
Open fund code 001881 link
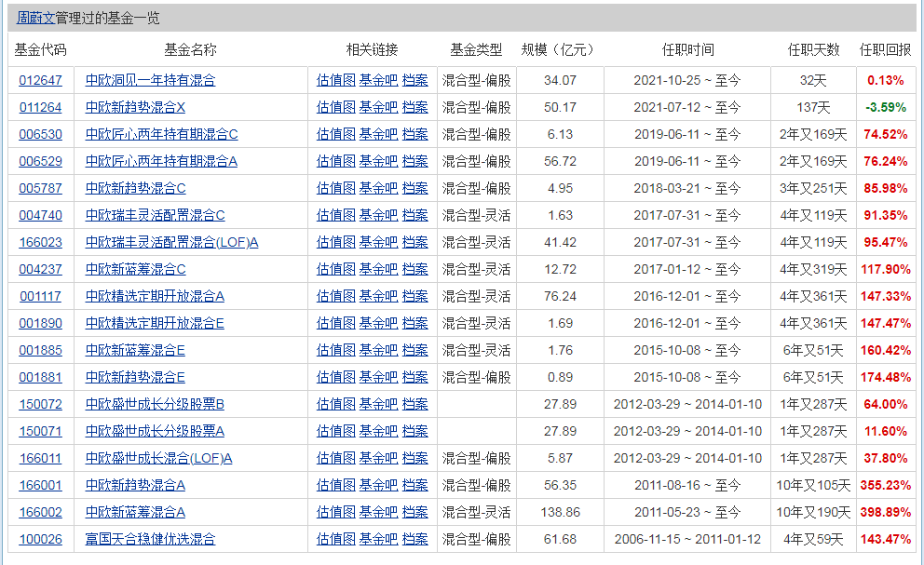41,378
